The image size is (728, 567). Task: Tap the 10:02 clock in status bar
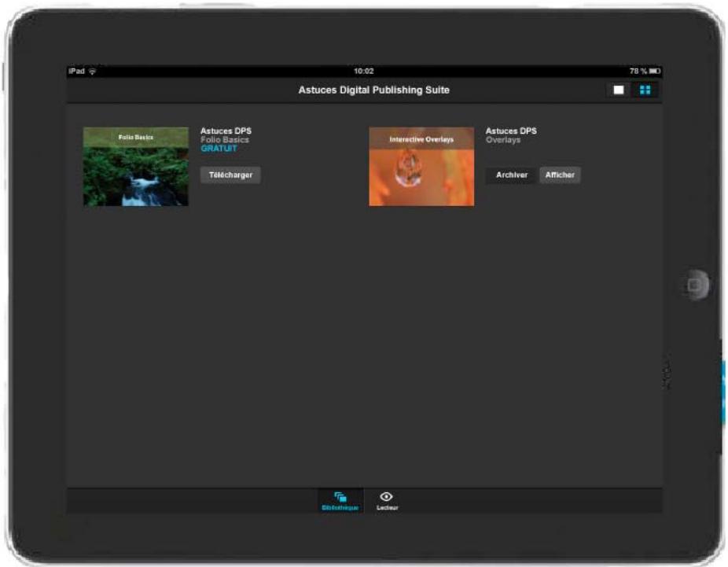(x=363, y=71)
